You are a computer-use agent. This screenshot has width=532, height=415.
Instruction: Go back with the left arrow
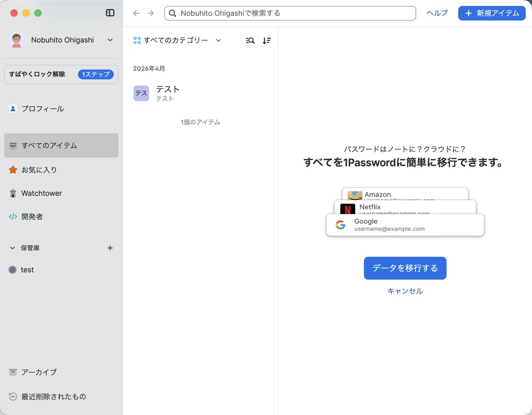[x=136, y=13]
